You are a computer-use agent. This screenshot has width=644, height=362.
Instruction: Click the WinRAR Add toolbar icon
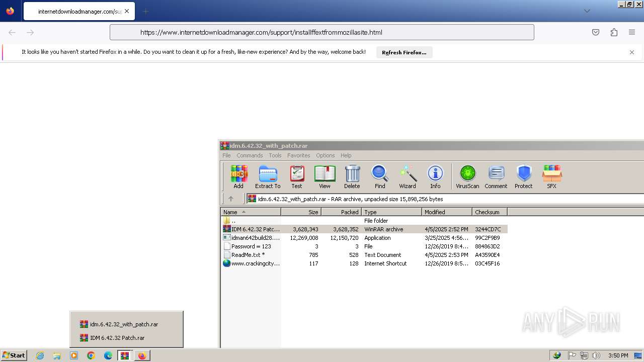238,177
